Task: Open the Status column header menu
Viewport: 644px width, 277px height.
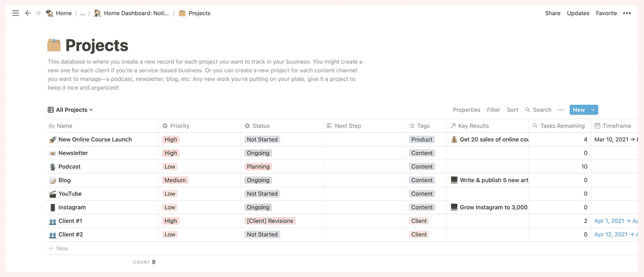Action: (x=282, y=126)
